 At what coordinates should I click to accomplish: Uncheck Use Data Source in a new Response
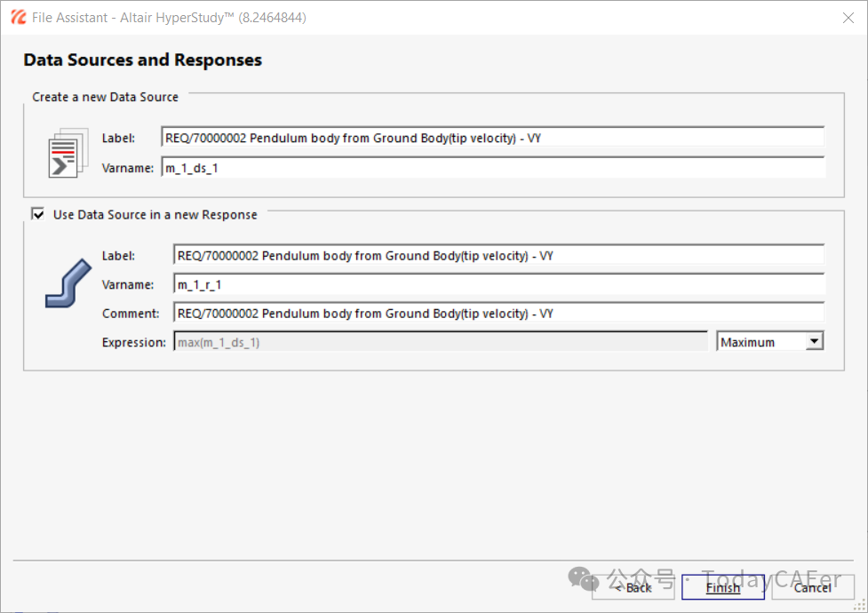point(38,214)
